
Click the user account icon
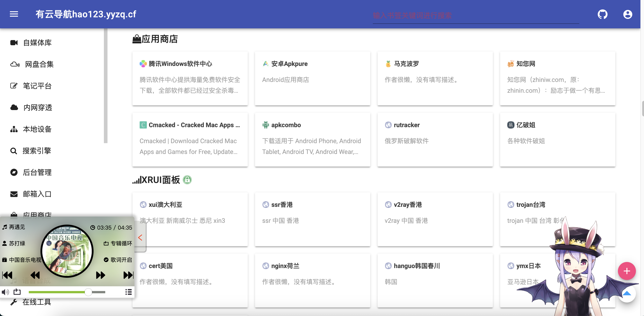628,14
